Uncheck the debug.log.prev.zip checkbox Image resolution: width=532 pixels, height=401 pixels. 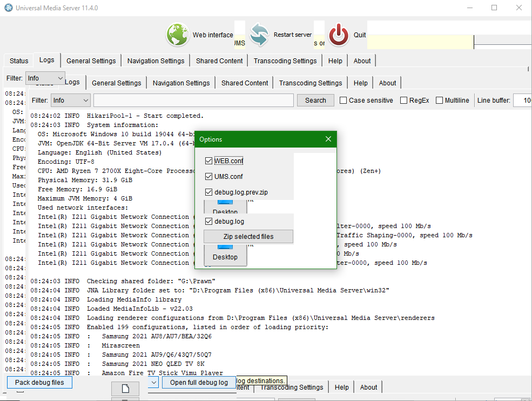pos(208,192)
